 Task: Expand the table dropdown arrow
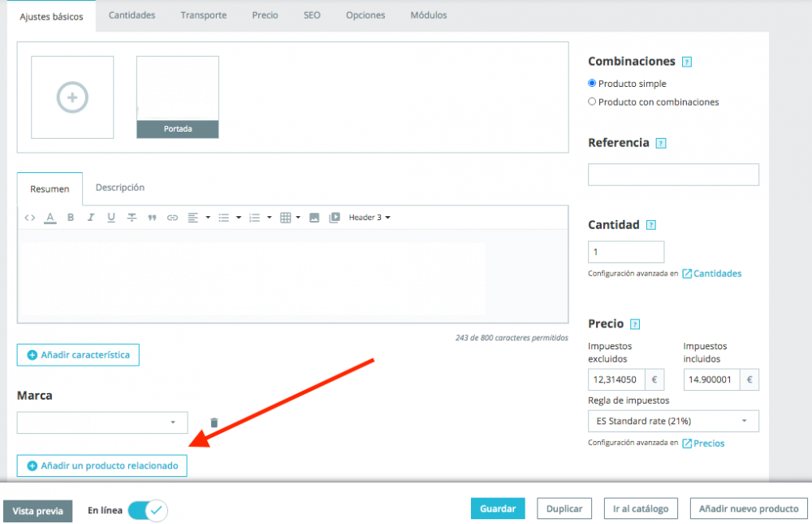[x=298, y=218]
